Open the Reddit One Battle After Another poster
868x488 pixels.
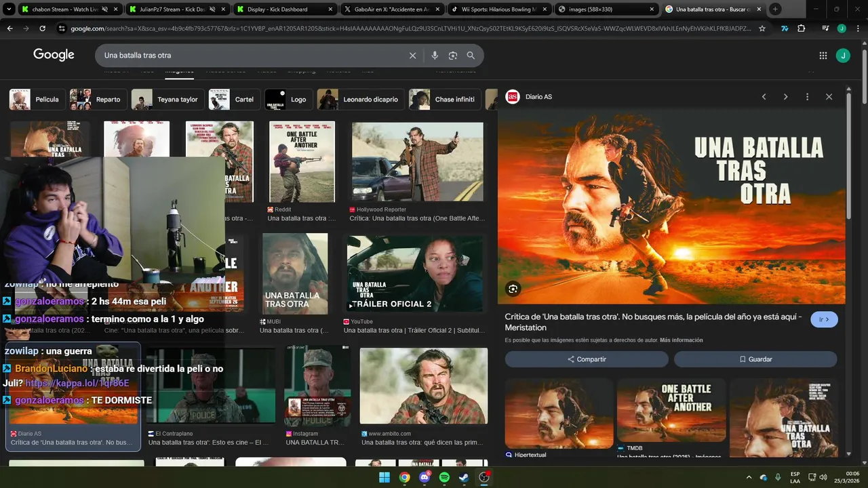point(302,162)
